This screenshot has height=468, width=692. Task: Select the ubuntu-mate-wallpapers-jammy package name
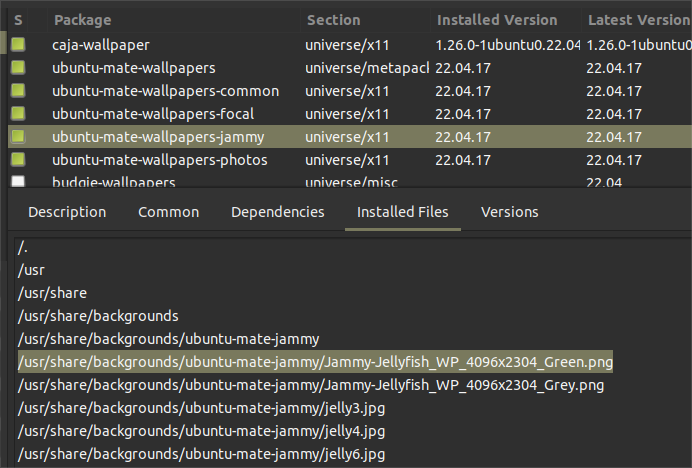point(158,137)
